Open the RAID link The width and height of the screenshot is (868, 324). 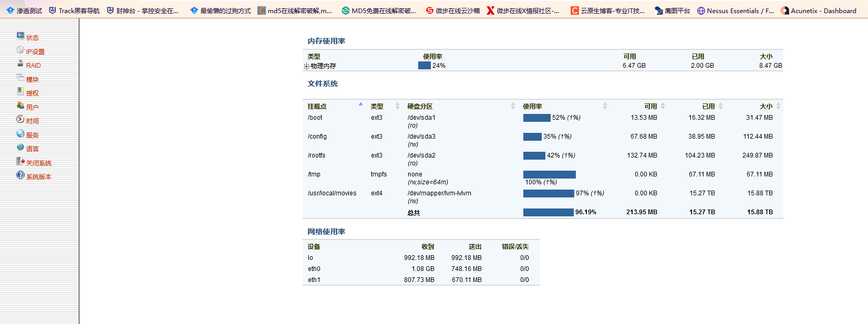[34, 66]
